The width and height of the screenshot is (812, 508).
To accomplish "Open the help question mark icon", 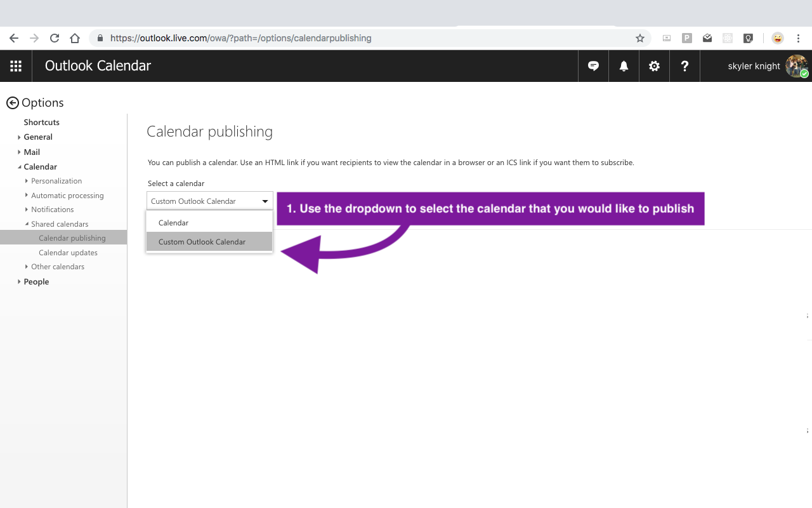I will (x=685, y=66).
